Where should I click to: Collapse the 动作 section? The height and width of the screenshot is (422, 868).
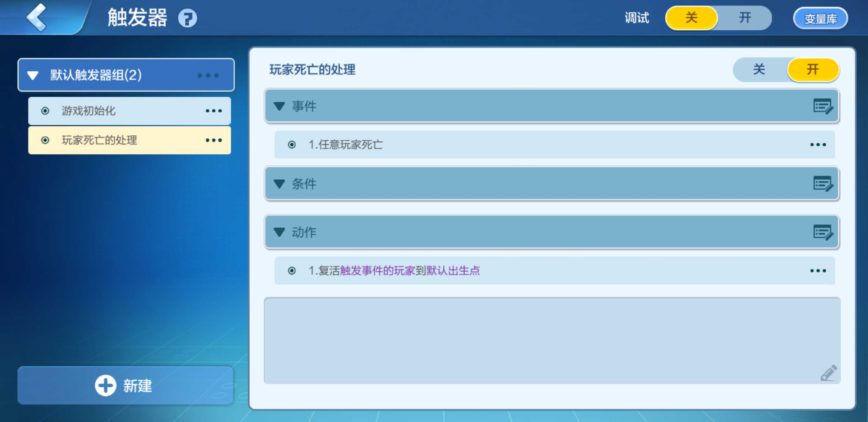coord(279,232)
